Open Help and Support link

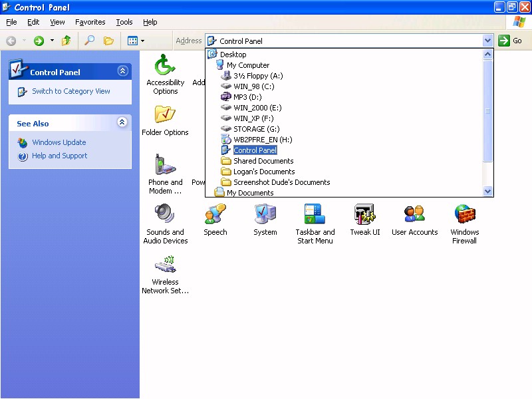(x=60, y=156)
